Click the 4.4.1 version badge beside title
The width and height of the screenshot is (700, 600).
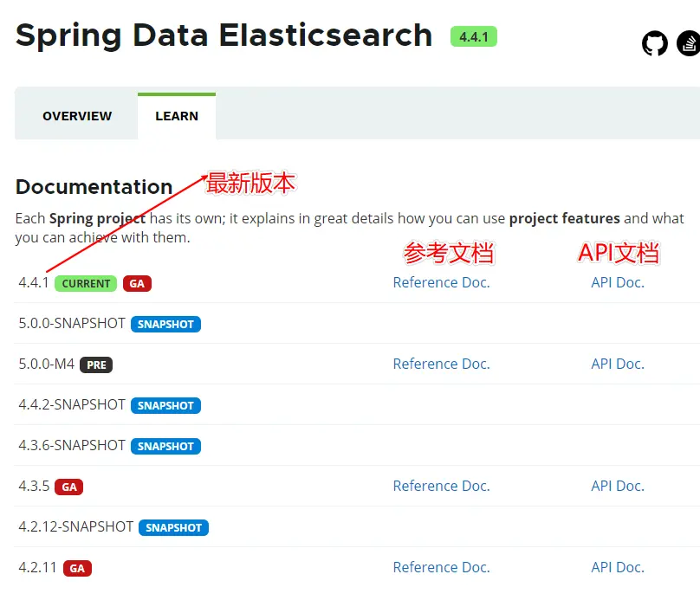point(474,36)
